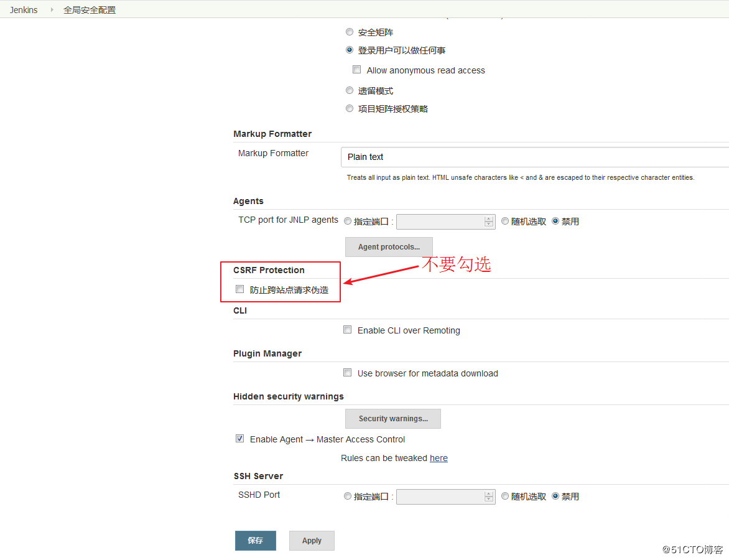The image size is (729, 560).
Task: Select 随机选取 for SSHD Port
Action: coord(505,497)
